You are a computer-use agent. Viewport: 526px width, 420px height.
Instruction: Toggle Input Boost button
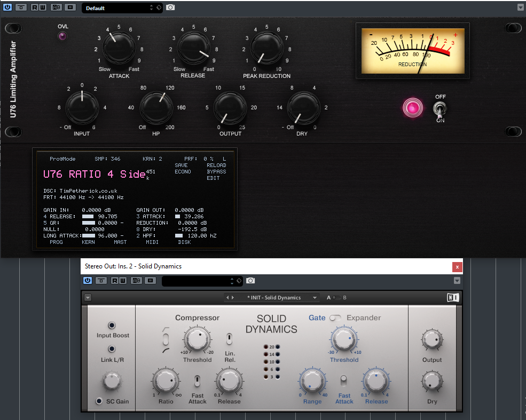point(112,325)
